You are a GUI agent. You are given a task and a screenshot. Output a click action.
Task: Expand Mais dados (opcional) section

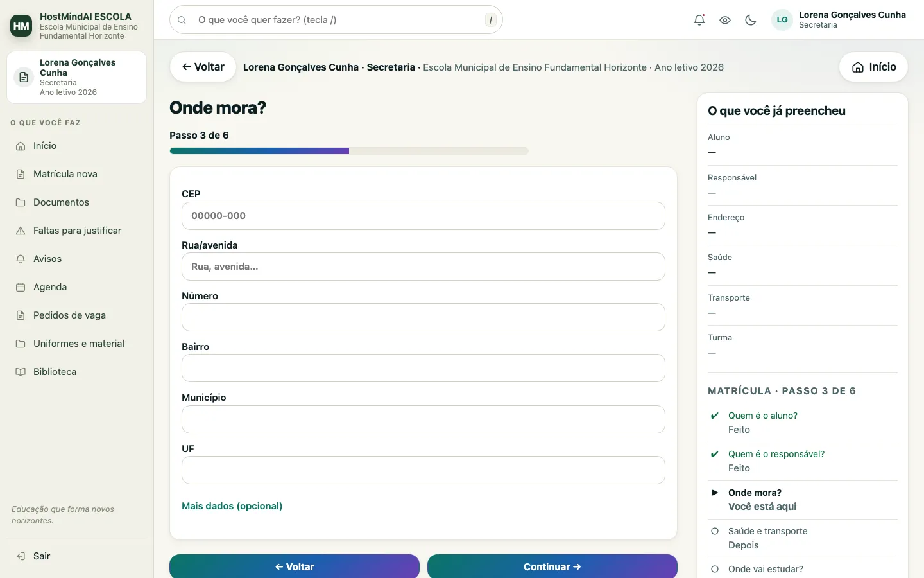click(232, 506)
